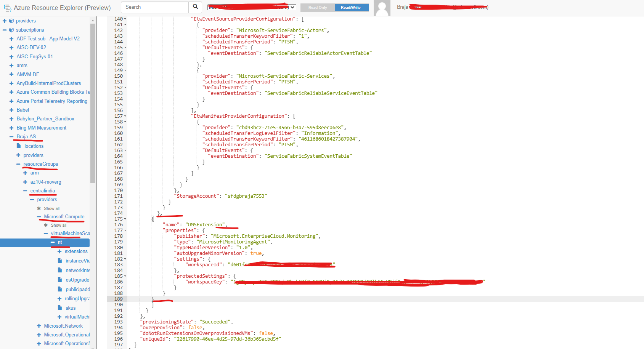Fold settings block at line 182
The width and height of the screenshot is (644, 349).
tap(125, 259)
